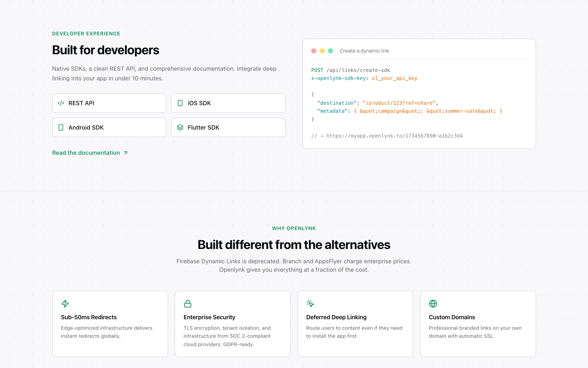The width and height of the screenshot is (588, 368).
Task: Click the lock icon for Enterprise Security
Action: tap(188, 303)
